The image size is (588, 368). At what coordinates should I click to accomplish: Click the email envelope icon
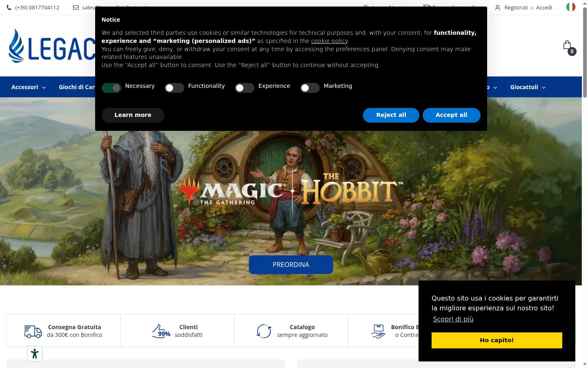click(76, 7)
